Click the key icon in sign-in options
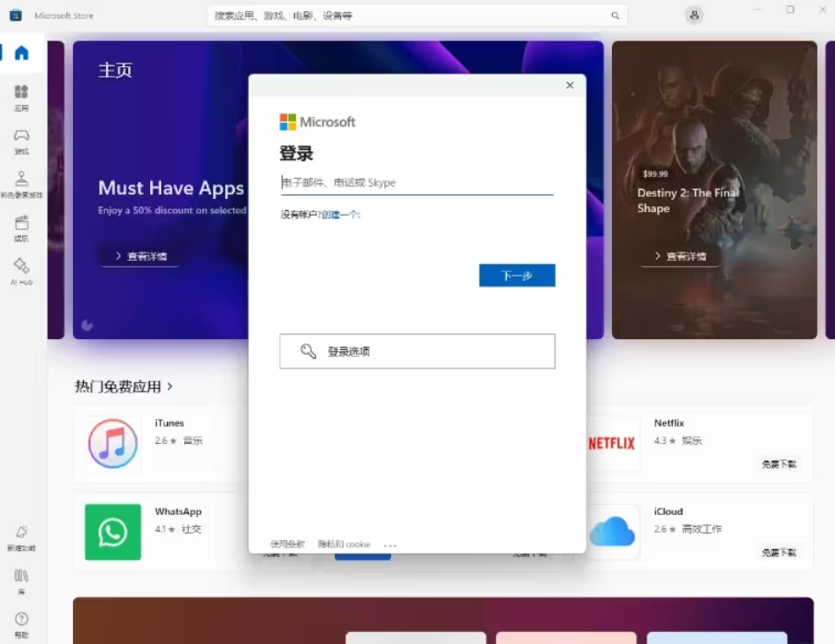The image size is (835, 644). [x=309, y=351]
